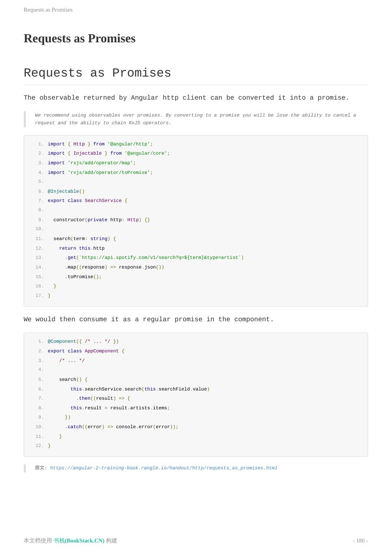This screenshot has height=554, width=392.
Task: Click the import Injectable from '@angular/core' line
Action: click(x=108, y=154)
